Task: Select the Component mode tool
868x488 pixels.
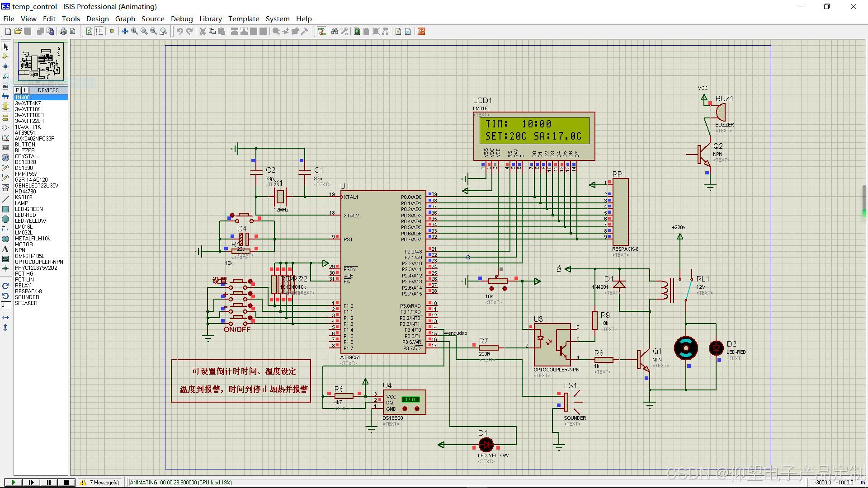Action: [x=5, y=56]
